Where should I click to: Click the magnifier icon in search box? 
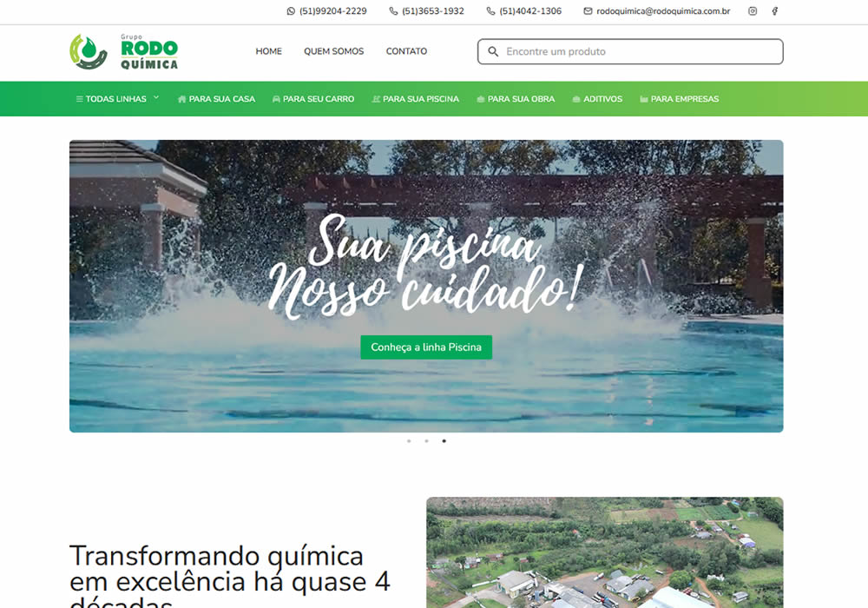tap(493, 51)
